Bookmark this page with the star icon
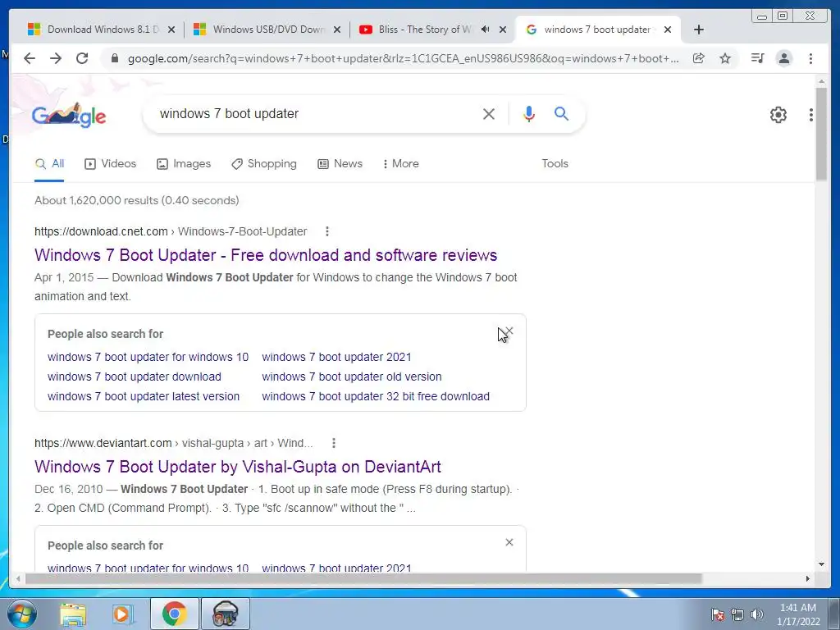This screenshot has height=630, width=840. click(725, 58)
